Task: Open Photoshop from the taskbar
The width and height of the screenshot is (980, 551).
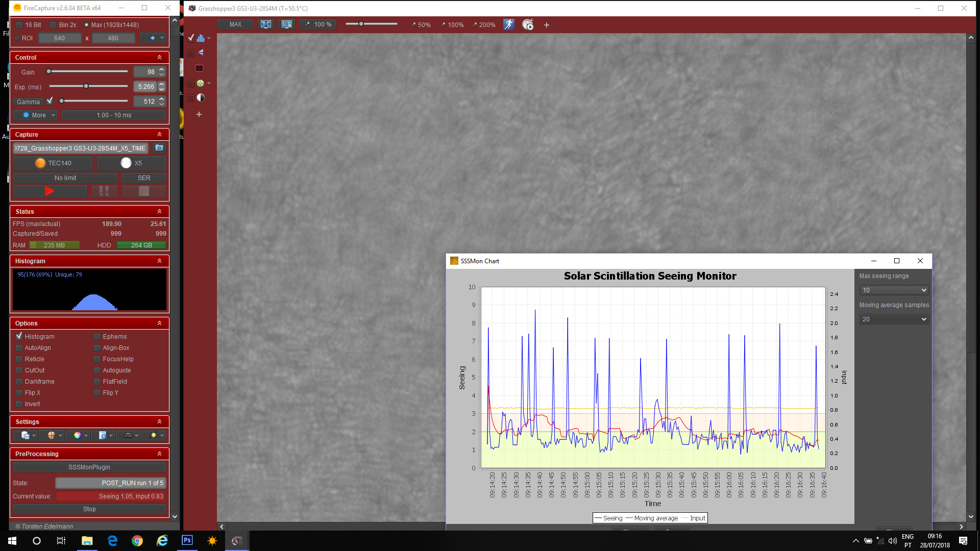Action: point(187,540)
